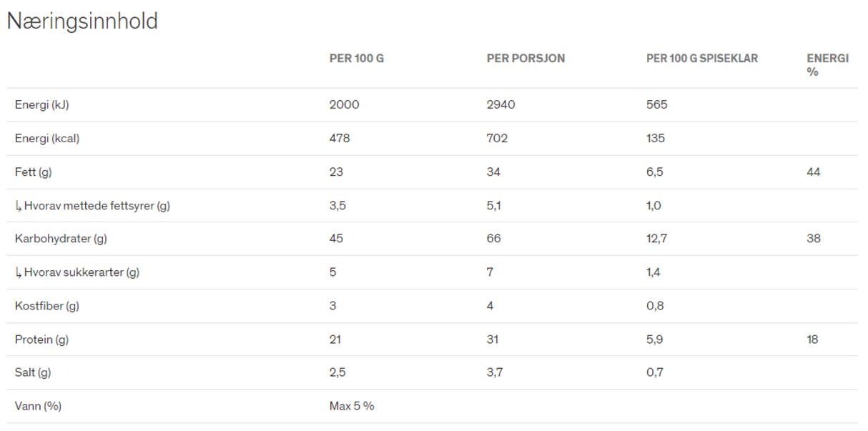Viewport: 868px width, 431px height.
Task: Select the fat energy percentage 44
Action: [x=814, y=172]
